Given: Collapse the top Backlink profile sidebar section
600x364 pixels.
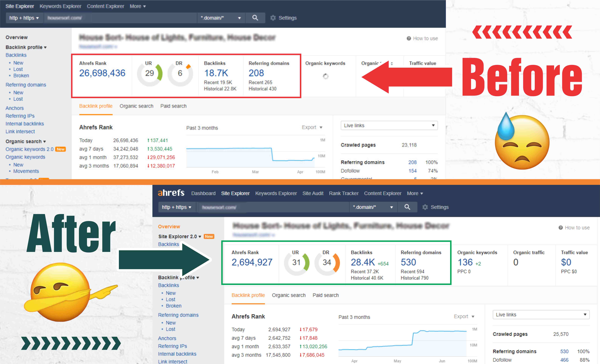Looking at the screenshot, I should 26,47.
